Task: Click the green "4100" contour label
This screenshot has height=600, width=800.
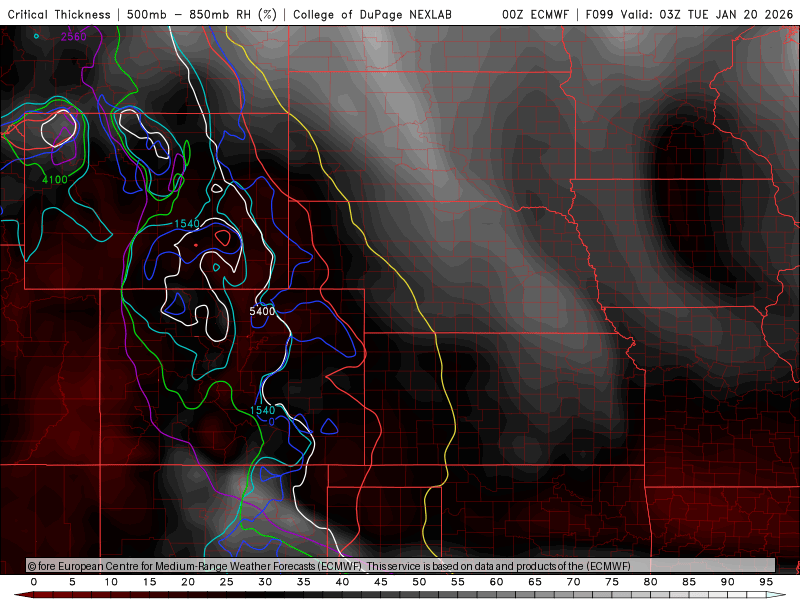Action: coord(55,180)
